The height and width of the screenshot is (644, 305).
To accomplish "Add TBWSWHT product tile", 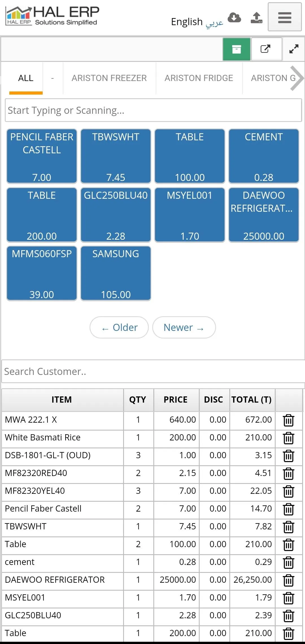I will pos(116,156).
